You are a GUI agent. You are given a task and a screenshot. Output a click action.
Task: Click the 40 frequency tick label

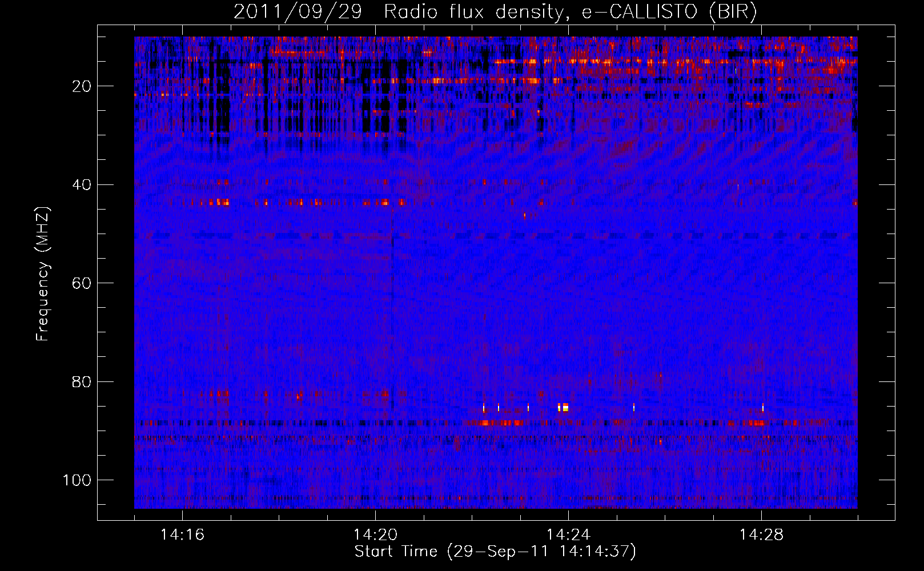tap(82, 185)
